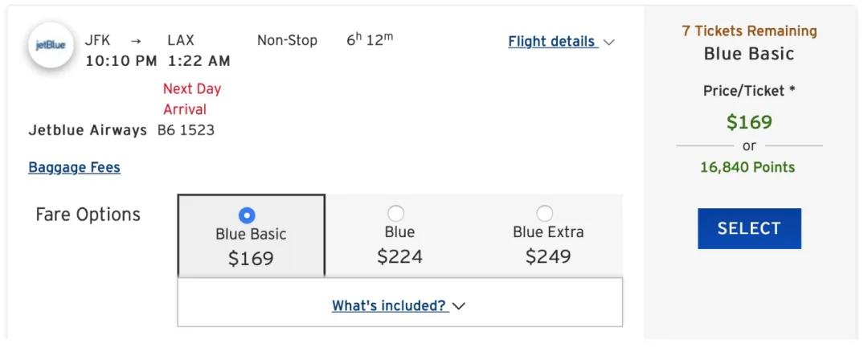The height and width of the screenshot is (352, 868).
Task: Click the 7 Tickets Remaining label
Action: (749, 31)
